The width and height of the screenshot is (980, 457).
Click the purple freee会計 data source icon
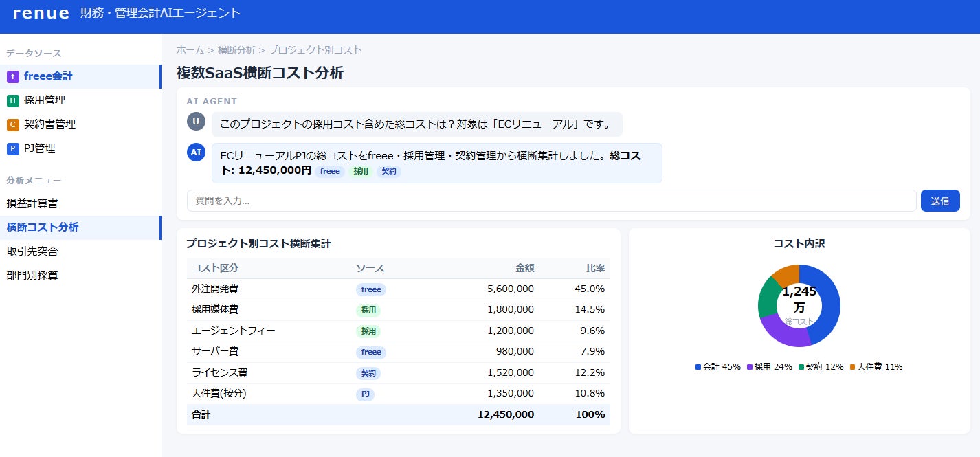(12, 77)
